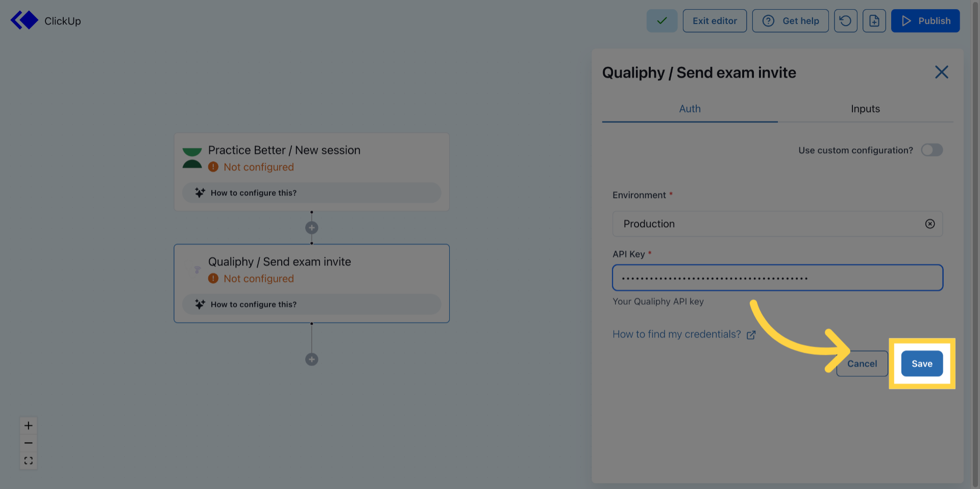Click the green checkmark status icon

point(661,20)
